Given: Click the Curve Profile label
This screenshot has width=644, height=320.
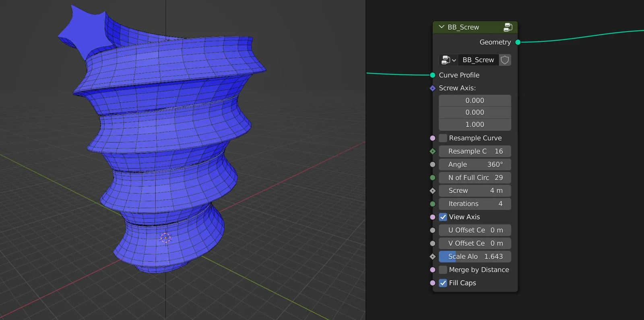Looking at the screenshot, I should (x=459, y=75).
